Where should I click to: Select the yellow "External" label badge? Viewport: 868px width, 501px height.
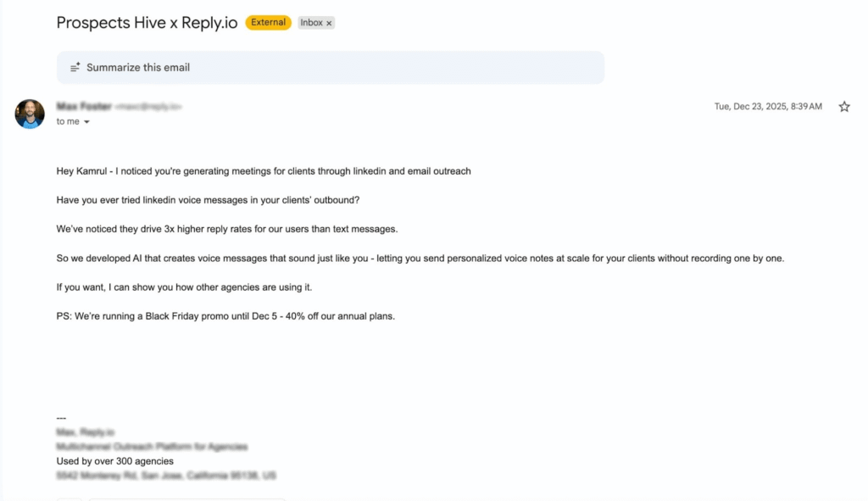[268, 22]
